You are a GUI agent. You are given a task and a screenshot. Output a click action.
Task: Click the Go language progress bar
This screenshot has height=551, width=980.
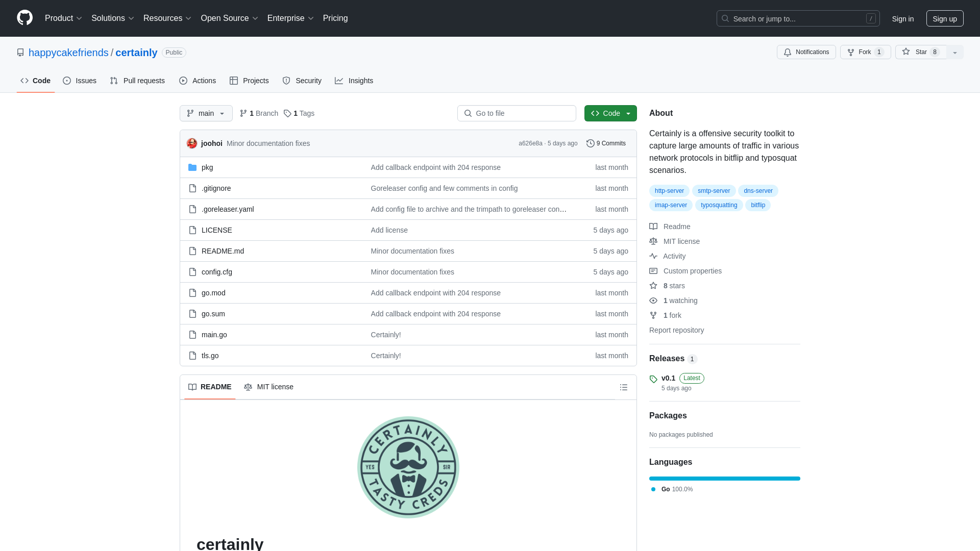pyautogui.click(x=725, y=479)
